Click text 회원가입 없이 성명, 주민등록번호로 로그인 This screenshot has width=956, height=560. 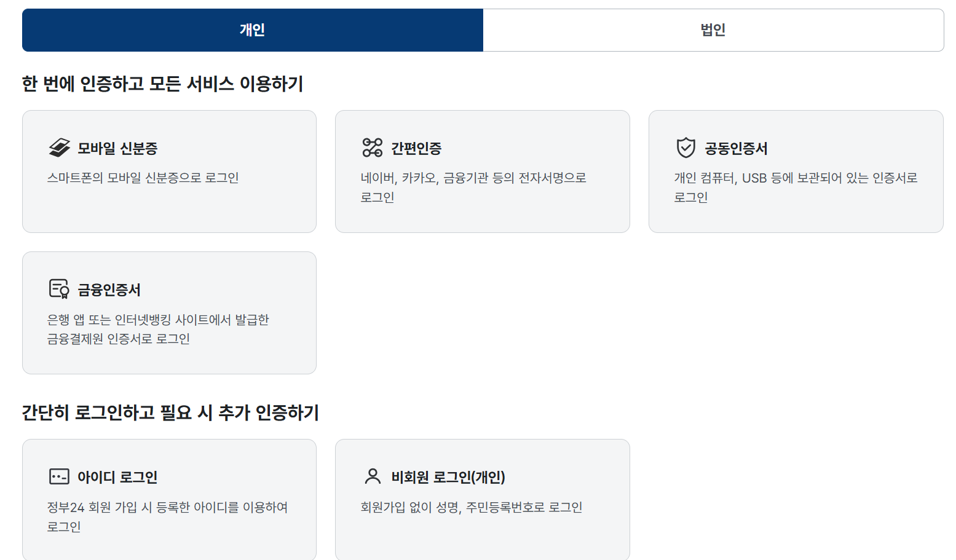coord(471,507)
